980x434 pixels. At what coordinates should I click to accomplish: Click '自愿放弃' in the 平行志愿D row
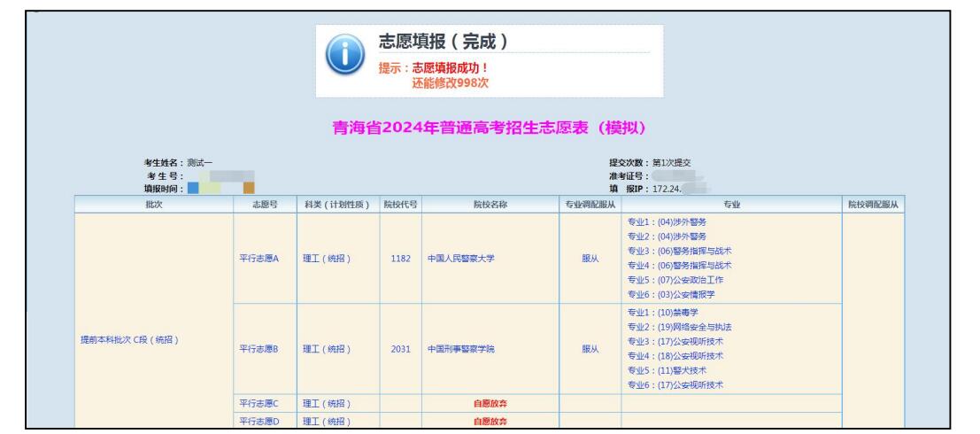pos(490,422)
